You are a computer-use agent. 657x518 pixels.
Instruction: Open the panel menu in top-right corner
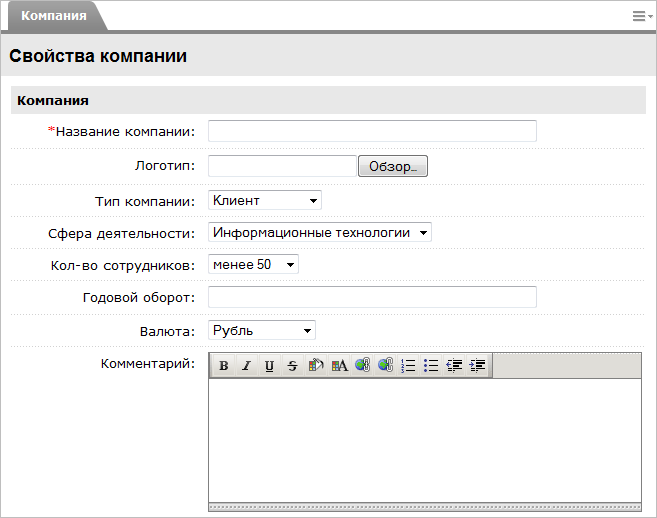640,16
